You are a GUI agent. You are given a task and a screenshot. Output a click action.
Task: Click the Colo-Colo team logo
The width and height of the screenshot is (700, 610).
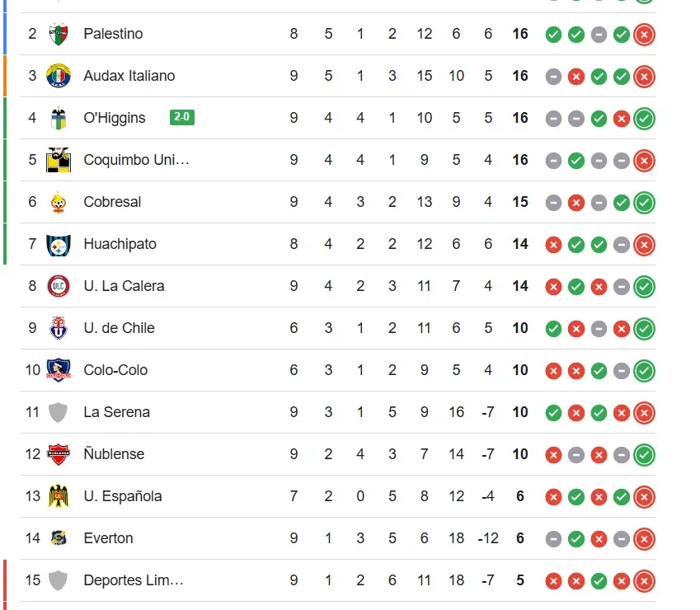coord(58,370)
